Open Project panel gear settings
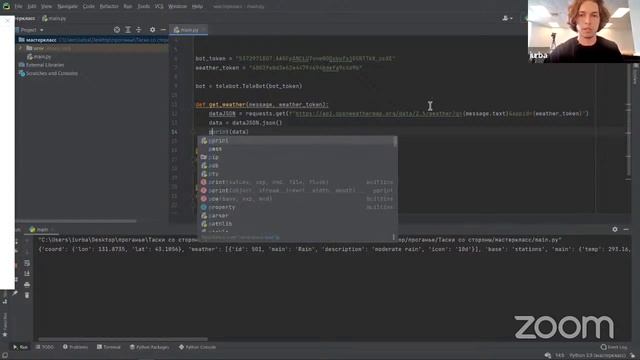Image resolution: width=640 pixels, height=360 pixels. (152, 30)
